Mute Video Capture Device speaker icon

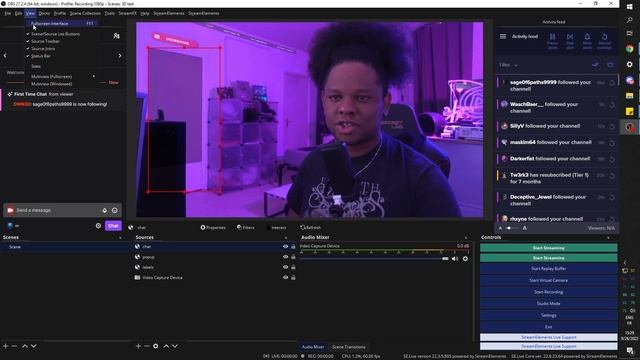tap(455, 259)
